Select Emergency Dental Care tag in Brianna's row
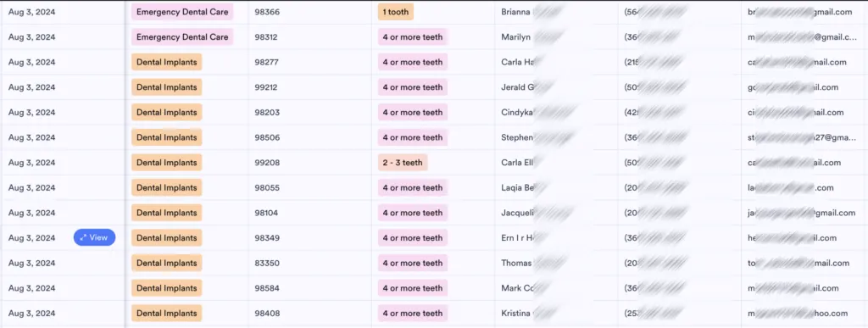 [182, 12]
